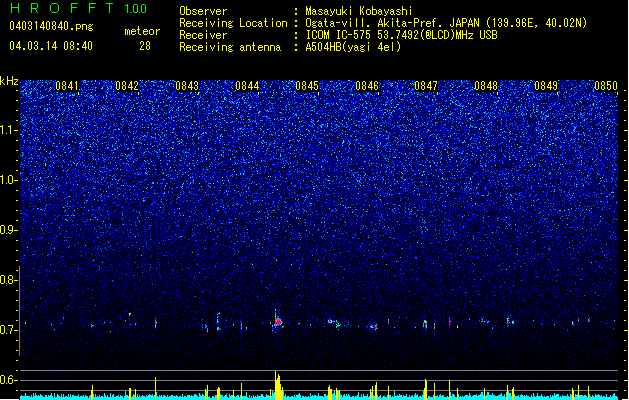Click the 0.9 frequency axis label
Viewport: 629px width, 400px height.
(8, 230)
